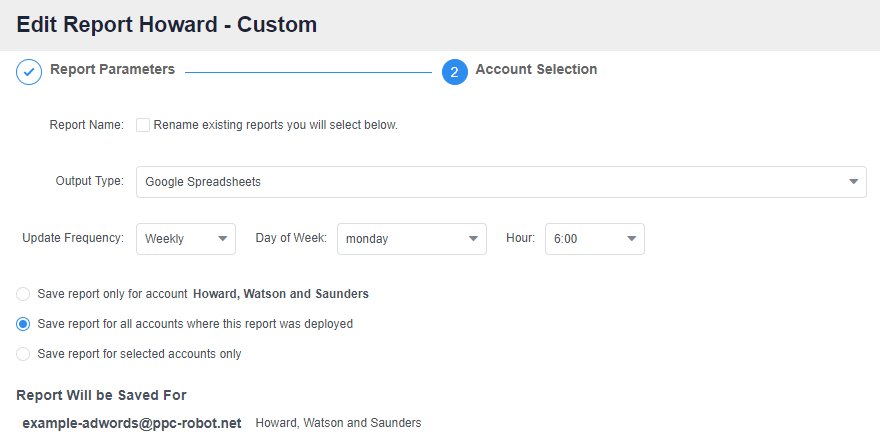Select save only for Howard, Watson and Saunders

click(x=23, y=294)
